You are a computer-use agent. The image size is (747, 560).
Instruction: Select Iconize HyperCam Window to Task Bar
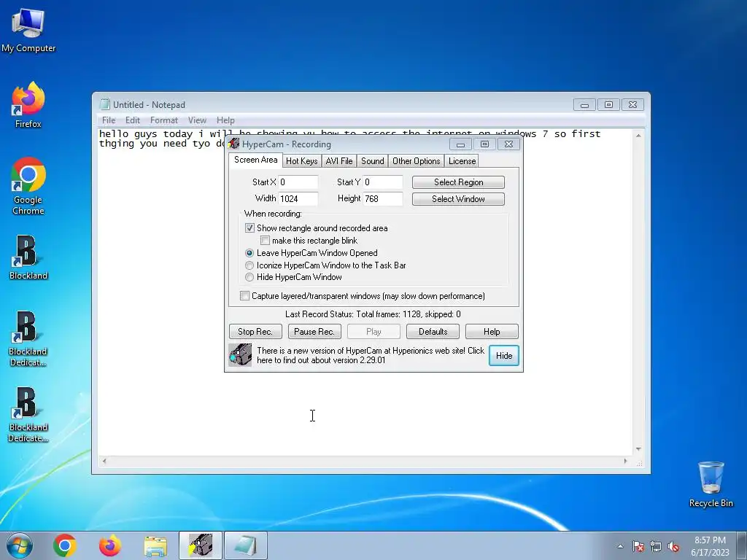[x=249, y=265]
